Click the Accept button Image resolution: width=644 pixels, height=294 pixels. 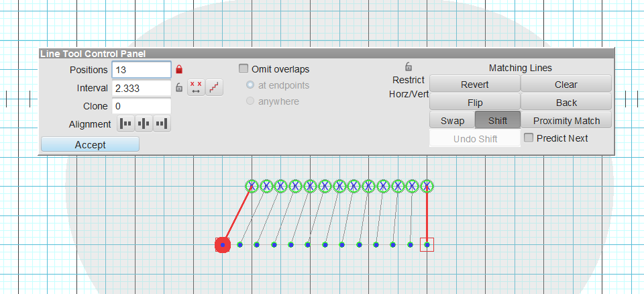pyautogui.click(x=90, y=144)
